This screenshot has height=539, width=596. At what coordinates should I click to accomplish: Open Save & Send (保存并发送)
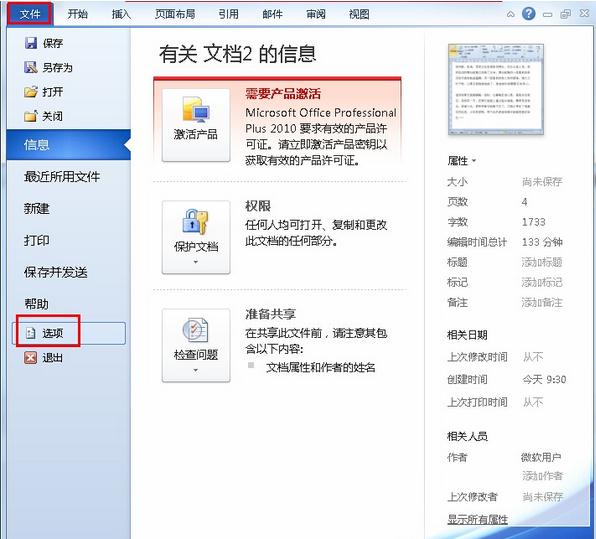pyautogui.click(x=55, y=272)
